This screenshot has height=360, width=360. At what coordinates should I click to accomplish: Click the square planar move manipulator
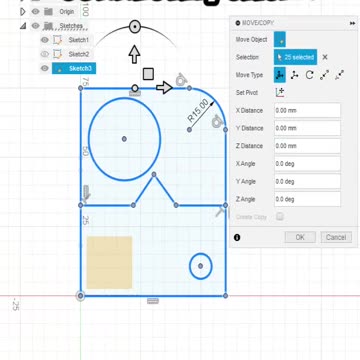coord(148,74)
